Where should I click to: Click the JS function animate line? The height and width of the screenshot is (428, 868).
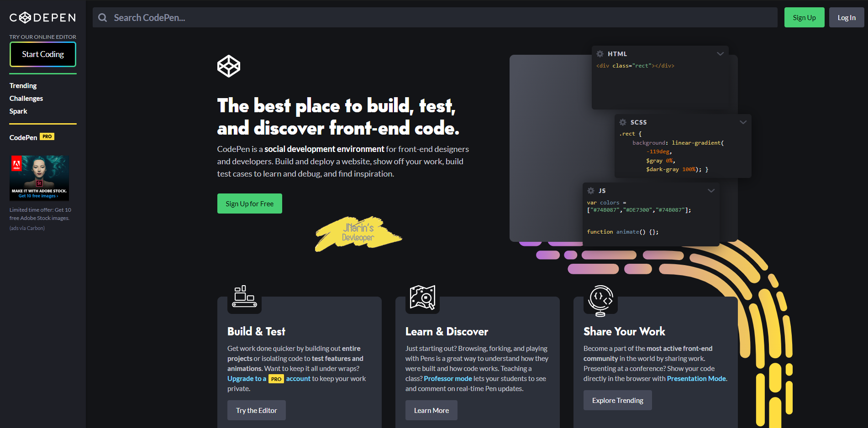pyautogui.click(x=623, y=232)
